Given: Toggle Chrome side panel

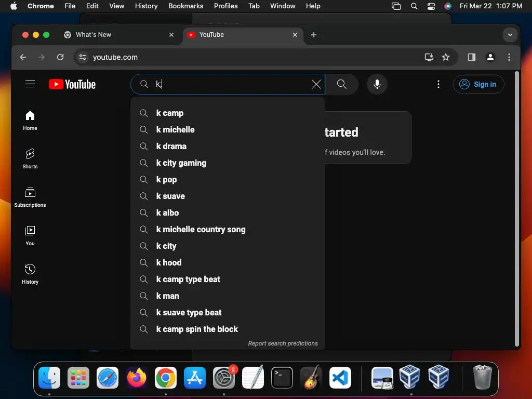Looking at the screenshot, I should click(472, 57).
